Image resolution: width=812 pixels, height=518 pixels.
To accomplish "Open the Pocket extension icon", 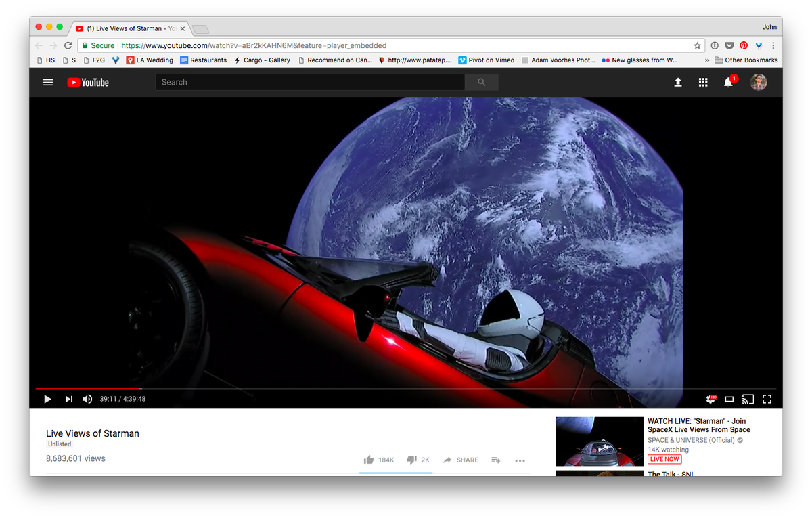I will (729, 45).
